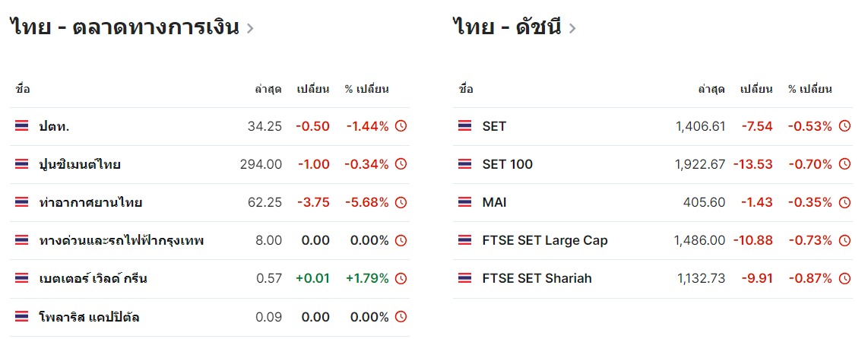
Task: Open the ปตท. stock link
Action: [54, 126]
